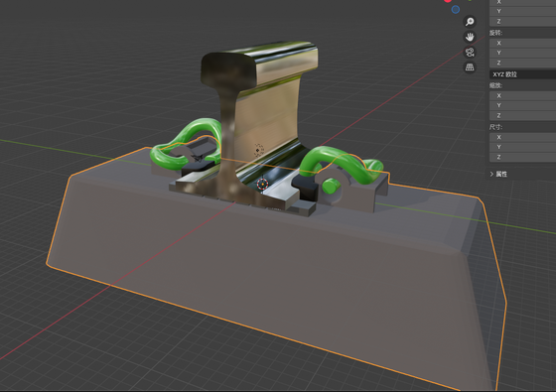Toggle the camera view icon
Screen dimensions: 556x392
470,52
